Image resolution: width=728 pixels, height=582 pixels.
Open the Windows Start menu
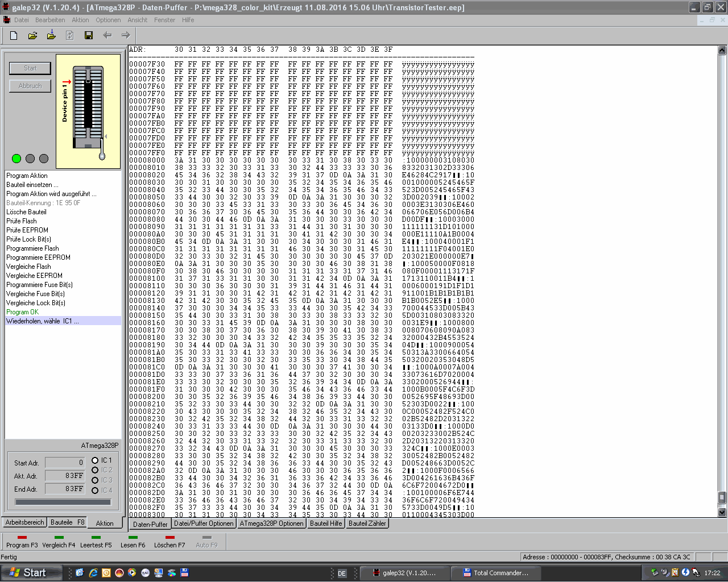tap(31, 572)
